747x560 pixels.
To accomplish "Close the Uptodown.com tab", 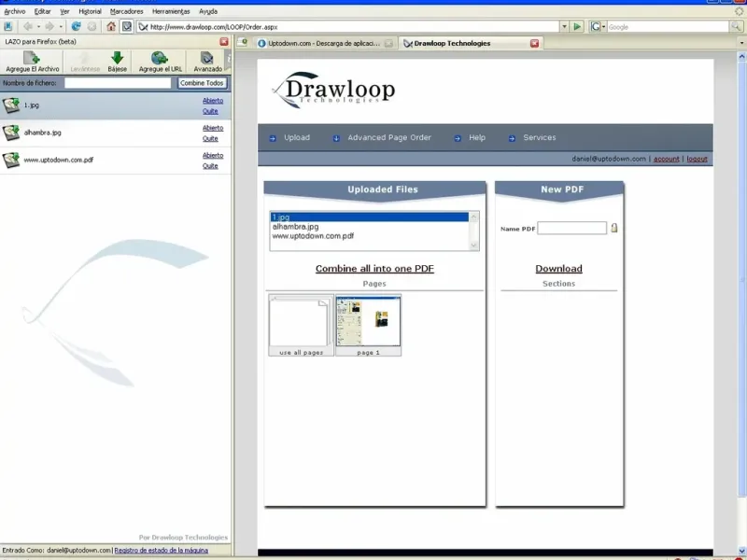I will click(x=388, y=43).
